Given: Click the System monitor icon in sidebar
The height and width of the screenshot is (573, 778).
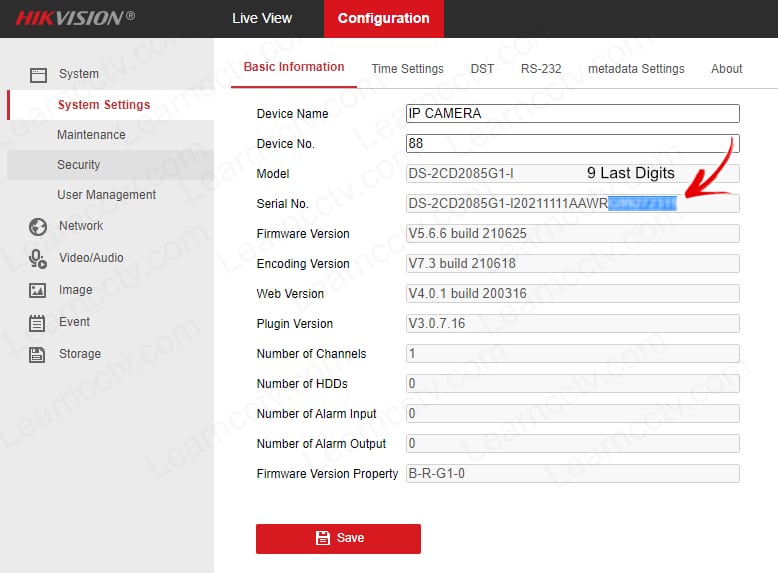Looking at the screenshot, I should point(38,74).
